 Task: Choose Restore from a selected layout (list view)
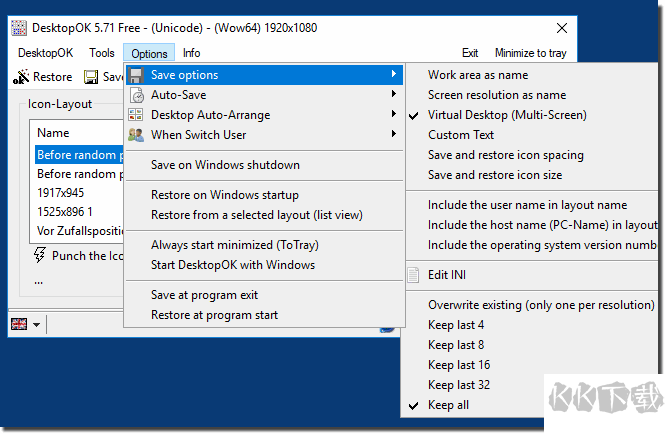pyautogui.click(x=265, y=215)
